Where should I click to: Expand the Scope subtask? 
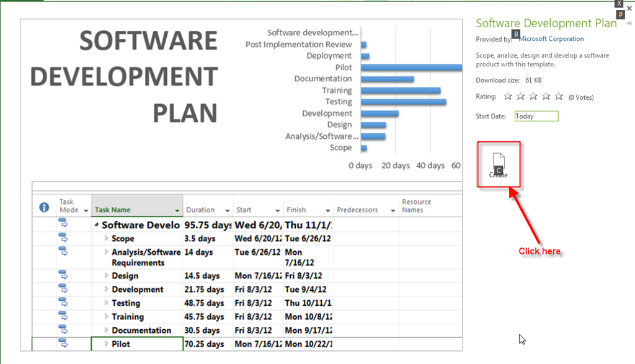(x=107, y=238)
